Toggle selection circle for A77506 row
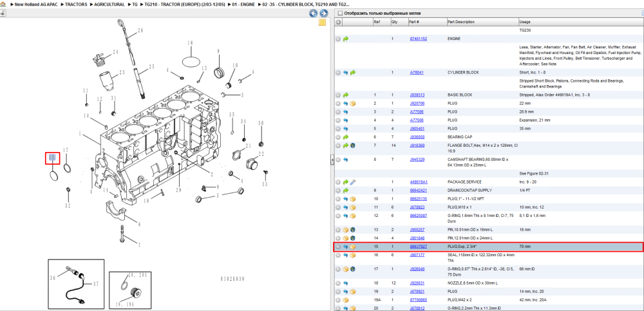The width and height of the screenshot is (644, 311). tap(338, 120)
